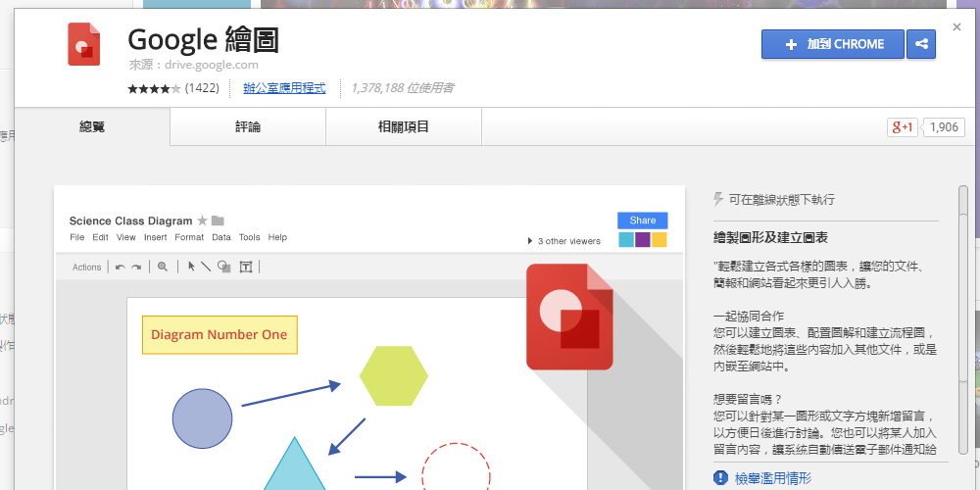
Task: Open the Tools menu in the screenshot
Action: (x=249, y=237)
